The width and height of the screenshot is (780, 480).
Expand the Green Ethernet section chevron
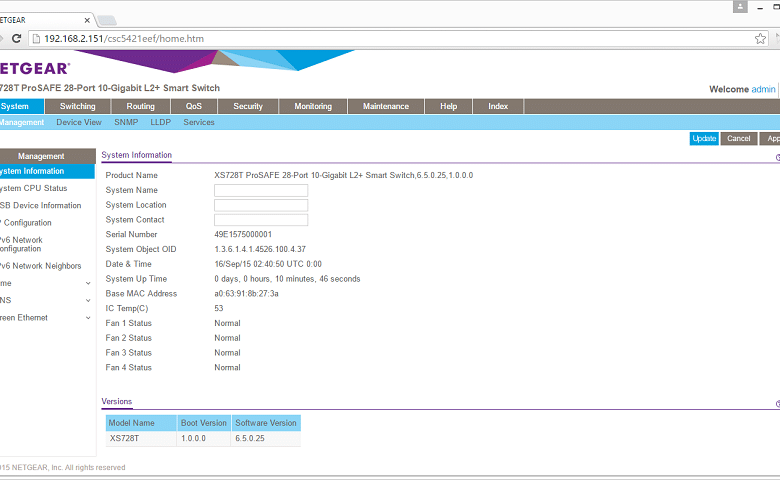(88, 318)
